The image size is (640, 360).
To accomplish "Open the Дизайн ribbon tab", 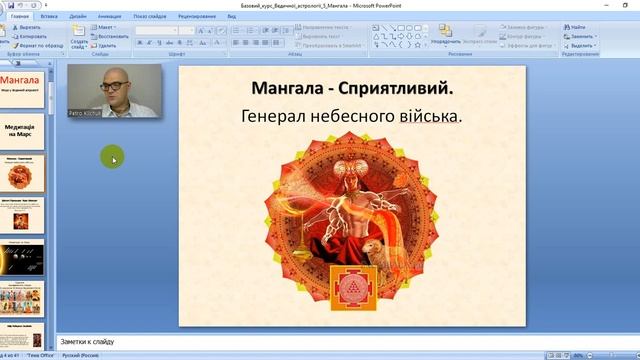I will [x=78, y=16].
